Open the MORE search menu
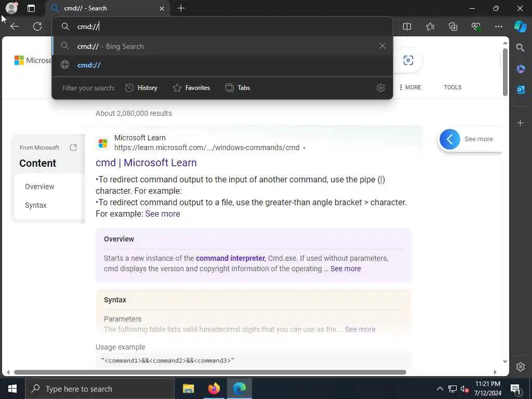The image size is (532, 399). pos(410,87)
